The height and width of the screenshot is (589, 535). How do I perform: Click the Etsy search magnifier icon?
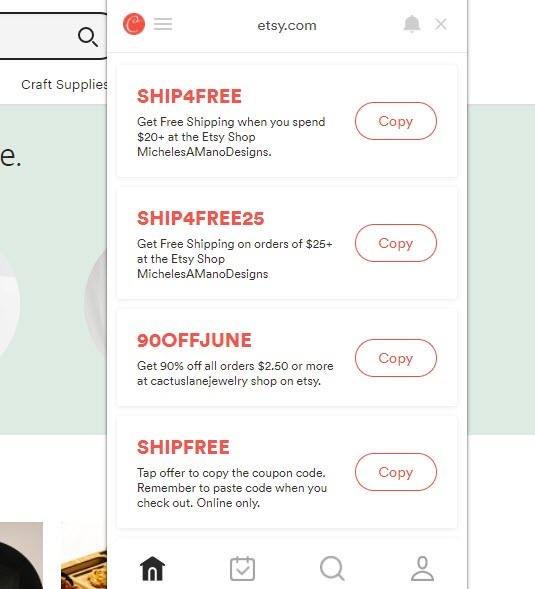(88, 37)
